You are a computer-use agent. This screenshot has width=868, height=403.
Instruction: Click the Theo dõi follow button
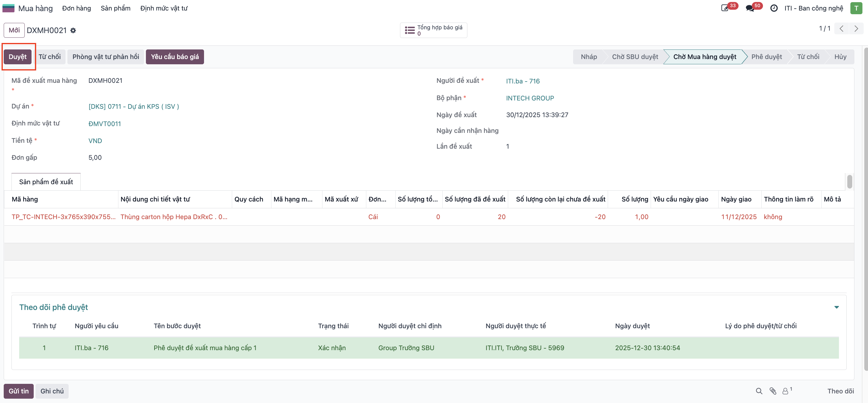pos(840,391)
